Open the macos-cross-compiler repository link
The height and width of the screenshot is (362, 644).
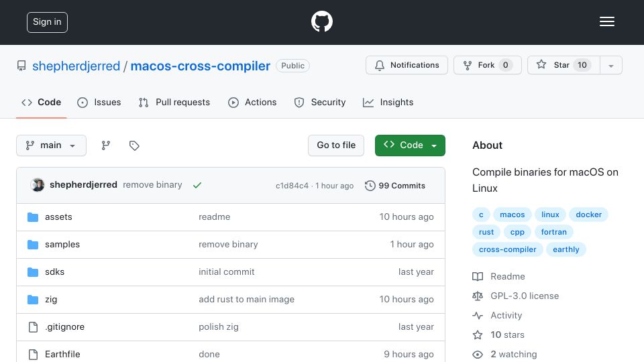(201, 66)
